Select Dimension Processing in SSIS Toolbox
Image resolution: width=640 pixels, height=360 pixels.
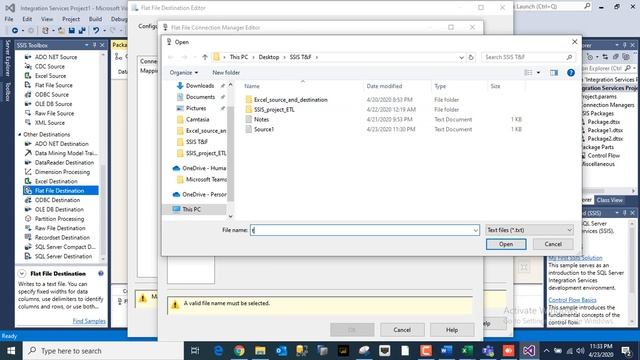click(62, 172)
